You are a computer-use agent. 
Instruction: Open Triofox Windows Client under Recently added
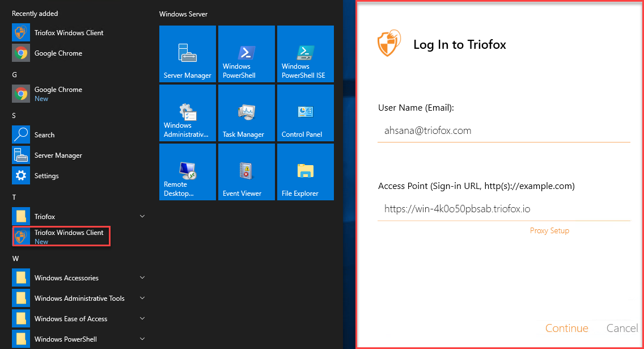tap(57, 33)
